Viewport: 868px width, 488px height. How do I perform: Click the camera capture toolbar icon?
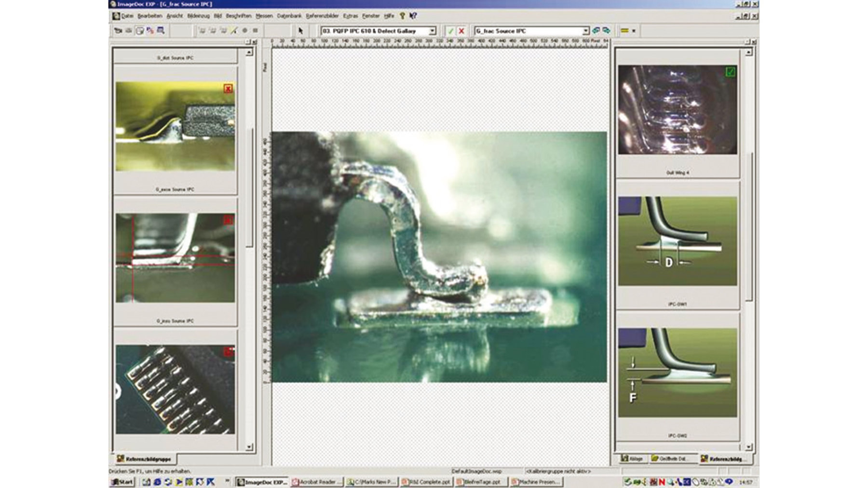point(118,31)
